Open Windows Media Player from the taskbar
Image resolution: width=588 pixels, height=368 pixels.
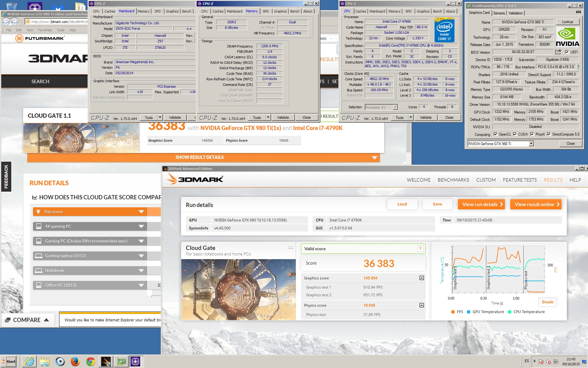(x=60, y=362)
